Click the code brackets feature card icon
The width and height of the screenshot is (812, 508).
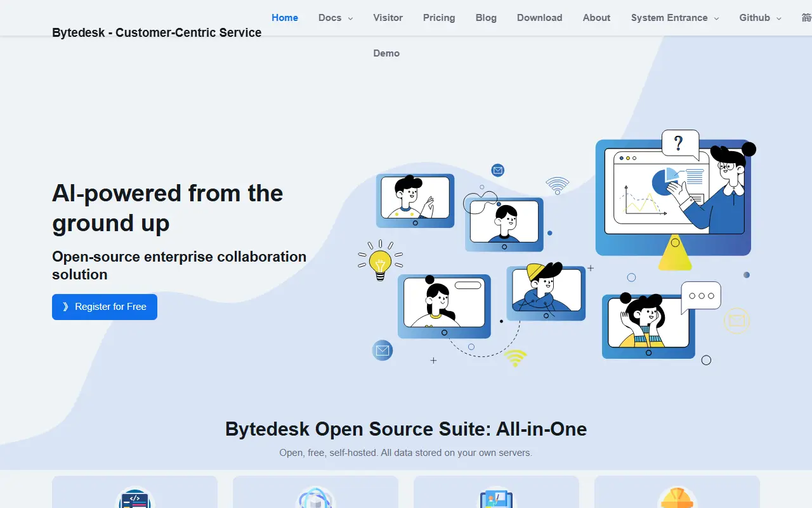[x=135, y=498]
